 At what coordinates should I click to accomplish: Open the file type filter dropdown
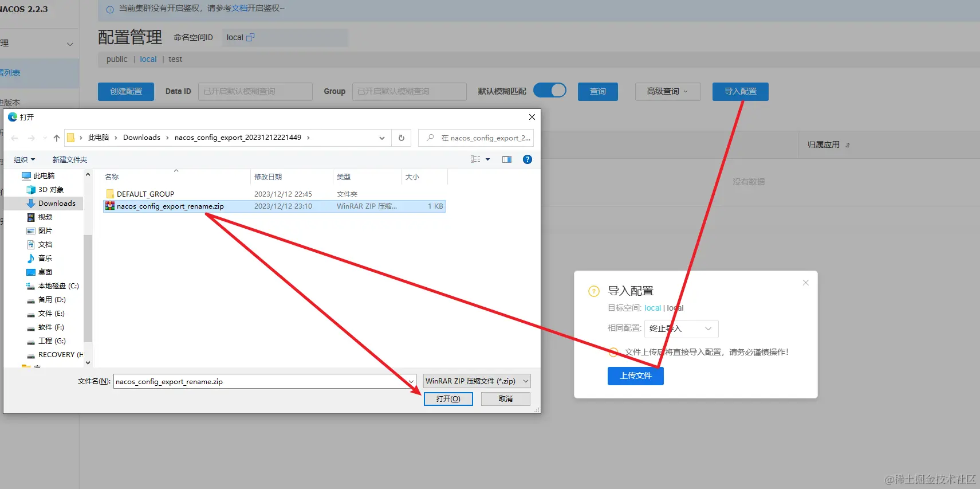tap(477, 381)
